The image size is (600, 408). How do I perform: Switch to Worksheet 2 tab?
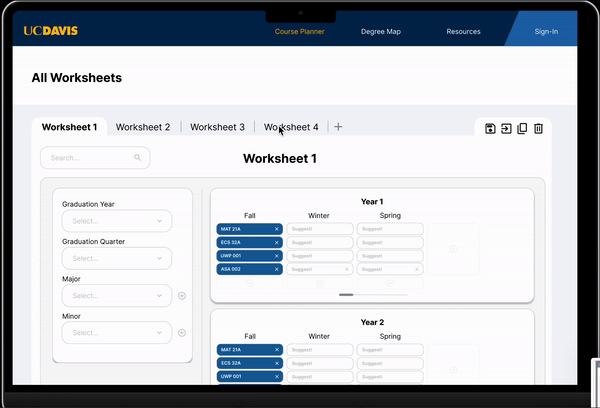(143, 127)
